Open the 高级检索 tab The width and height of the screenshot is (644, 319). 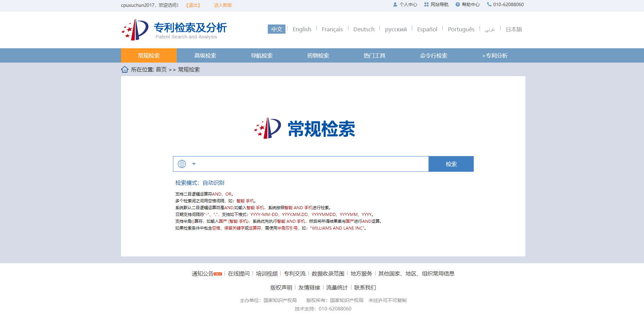(x=205, y=55)
